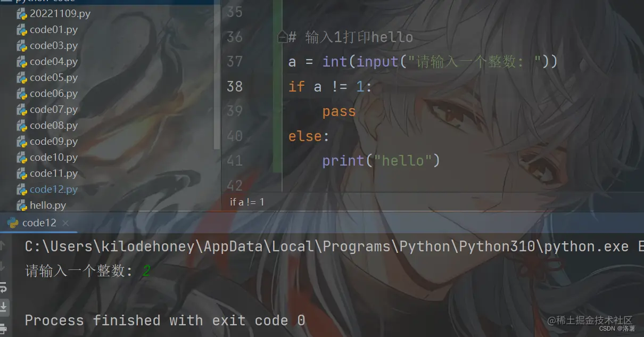Click the Python file icon beside code05.py

[22, 78]
